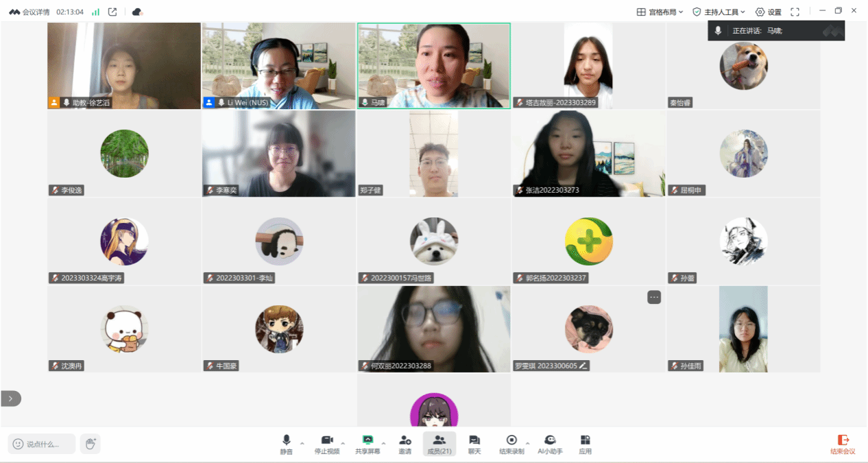Open the 聊天 chat panel

(x=474, y=443)
